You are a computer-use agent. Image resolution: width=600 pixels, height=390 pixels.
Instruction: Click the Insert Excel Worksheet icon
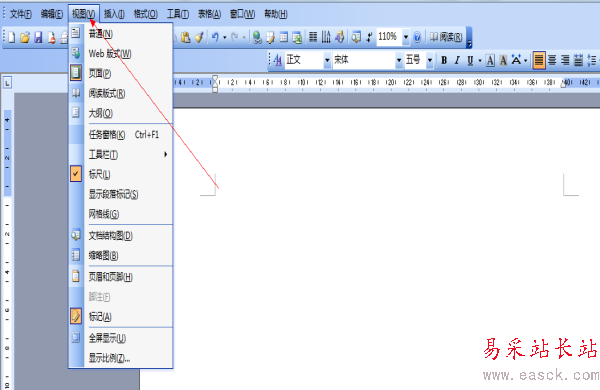[x=297, y=37]
